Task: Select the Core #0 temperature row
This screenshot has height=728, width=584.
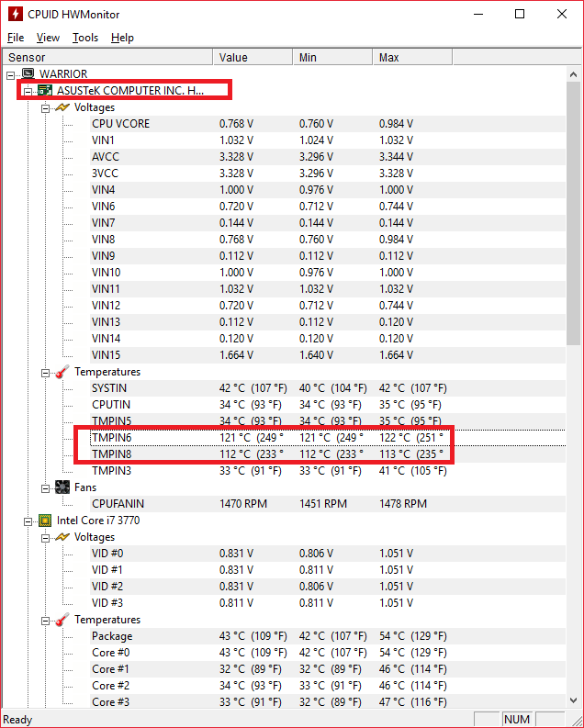Action: 328,653
